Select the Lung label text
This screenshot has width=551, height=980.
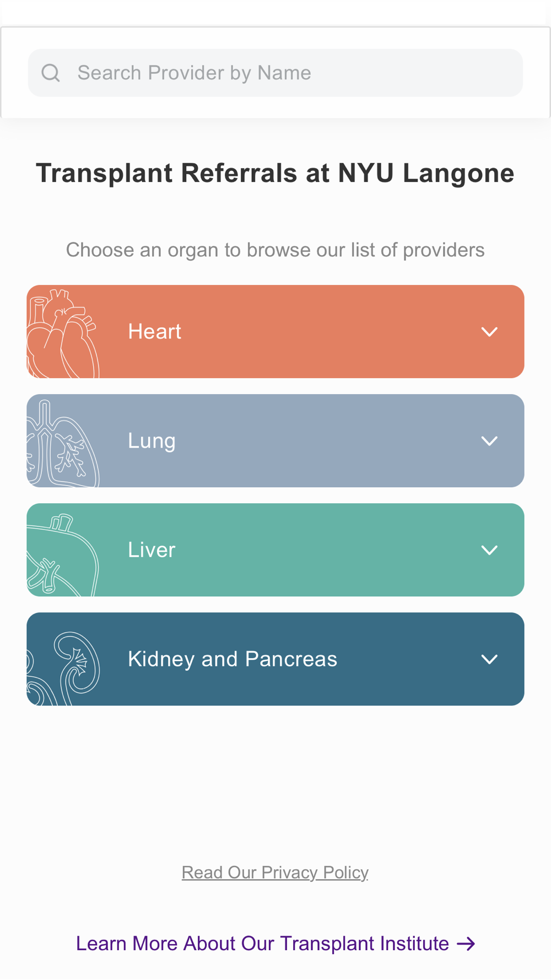click(x=152, y=441)
